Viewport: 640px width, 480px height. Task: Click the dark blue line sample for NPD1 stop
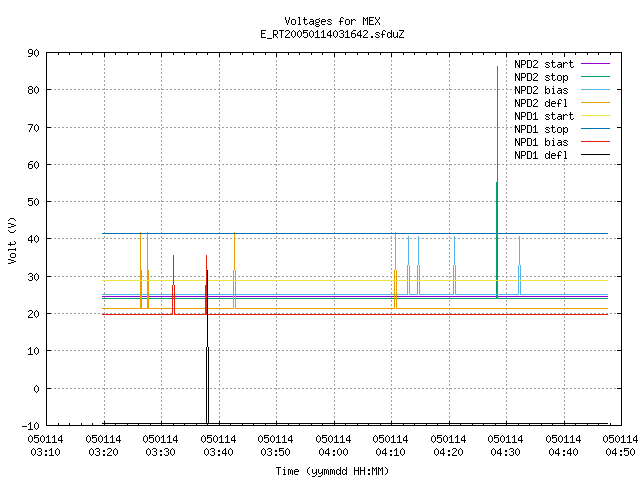595,129
